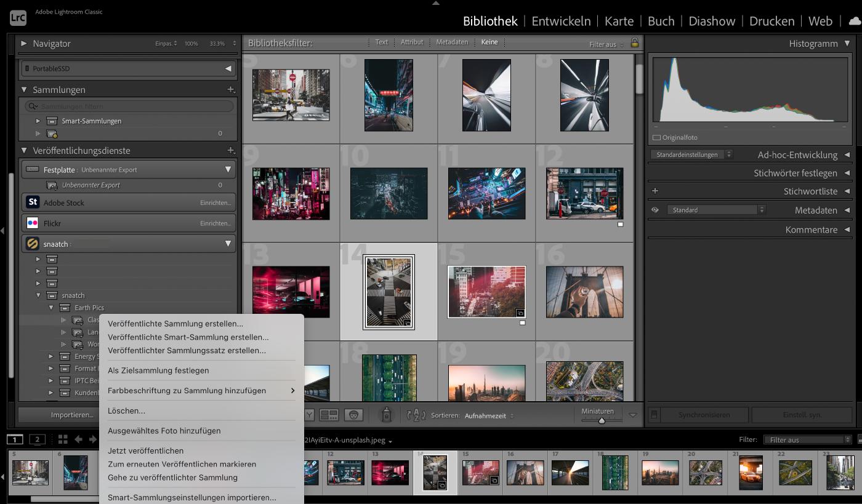Select the Brooklyn Bridge photo thumbnail 16
862x504 pixels.
tap(584, 292)
